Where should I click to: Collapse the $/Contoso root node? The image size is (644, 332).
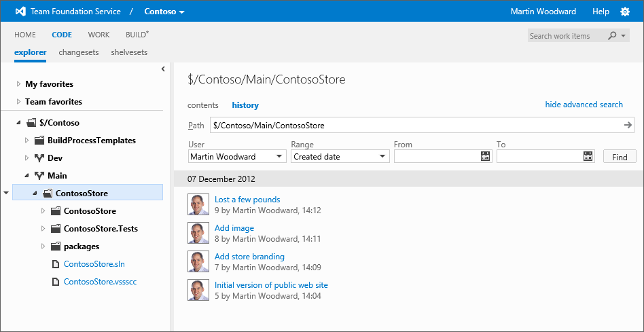pyautogui.click(x=18, y=123)
